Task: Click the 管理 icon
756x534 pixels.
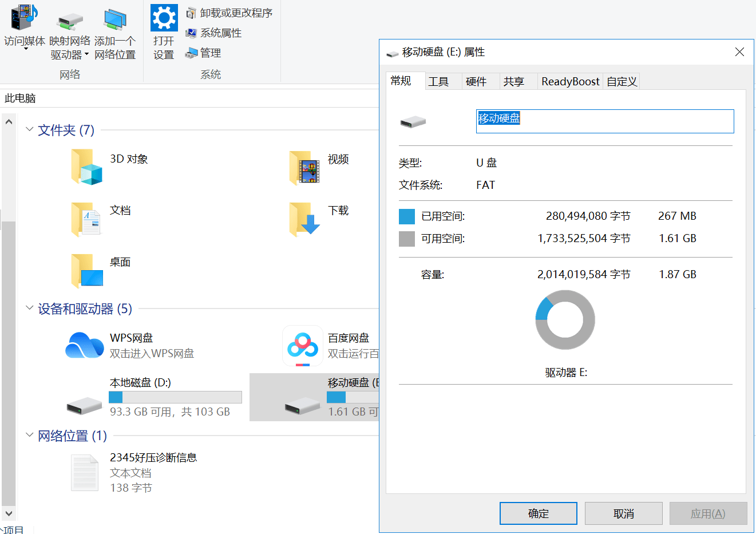Action: point(191,53)
